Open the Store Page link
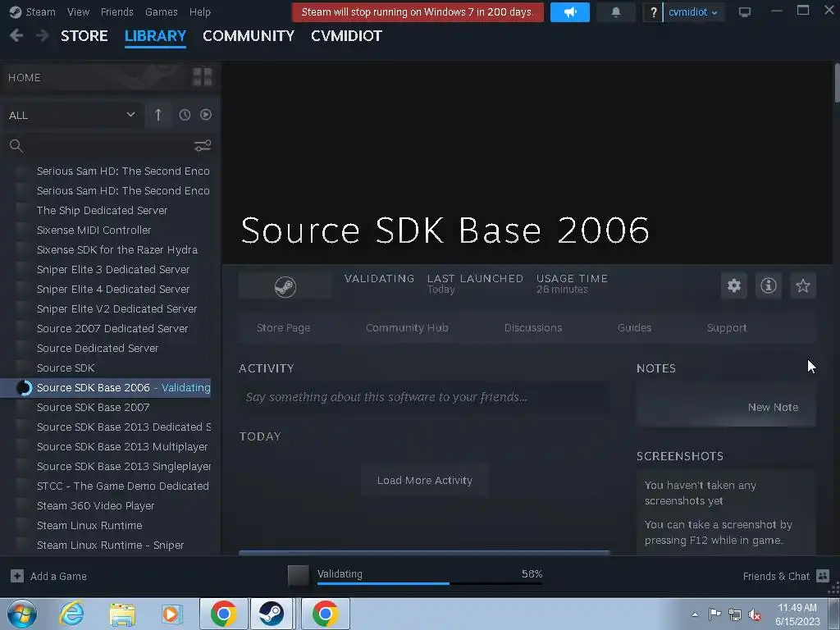The image size is (840, 630). pyautogui.click(x=283, y=328)
